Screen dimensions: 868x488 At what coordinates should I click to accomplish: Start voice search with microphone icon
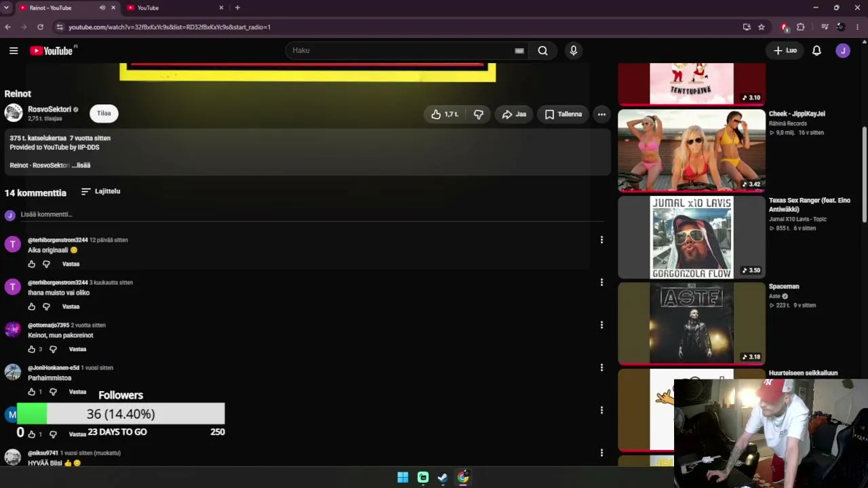click(574, 51)
